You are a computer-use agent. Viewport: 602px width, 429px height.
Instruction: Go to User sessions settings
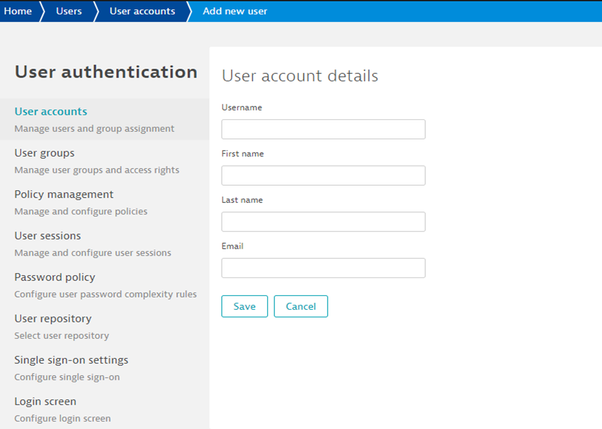[x=48, y=235]
